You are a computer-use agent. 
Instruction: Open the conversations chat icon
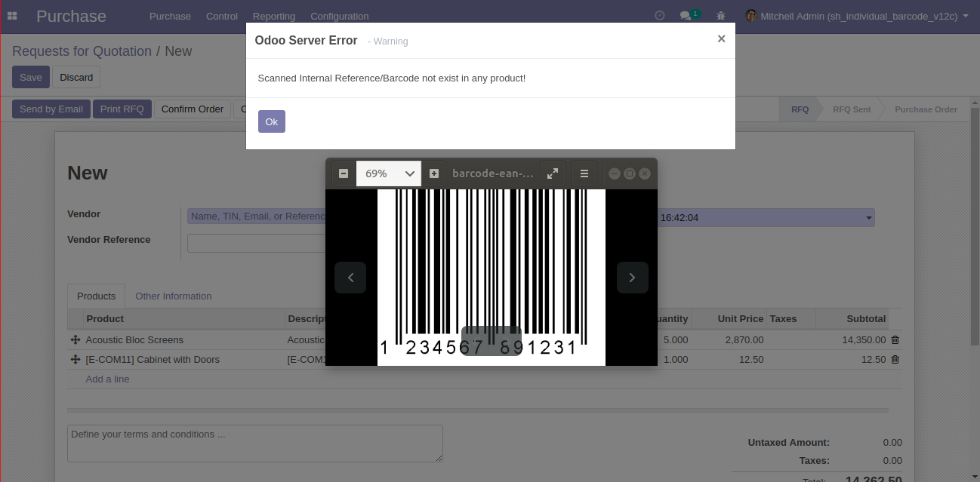686,16
